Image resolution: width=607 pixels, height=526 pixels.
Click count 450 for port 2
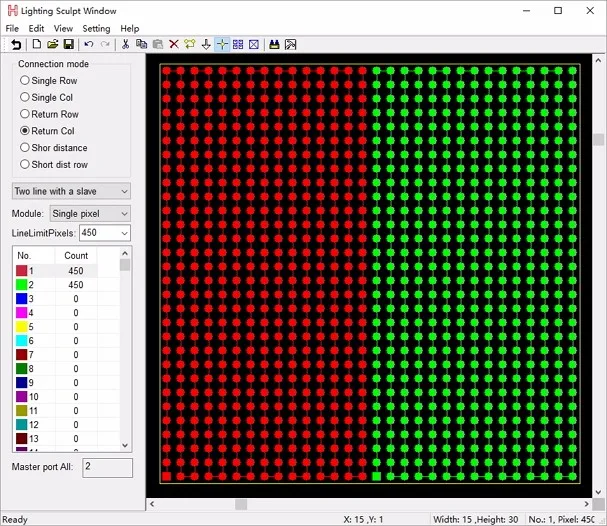[76, 284]
